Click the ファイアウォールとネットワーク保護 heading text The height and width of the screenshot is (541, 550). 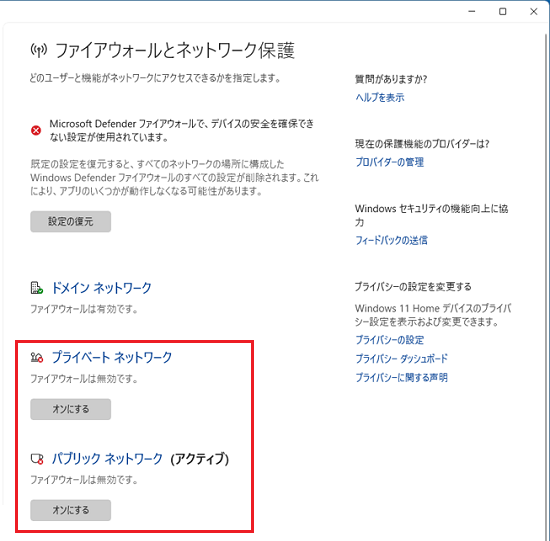pyautogui.click(x=175, y=51)
